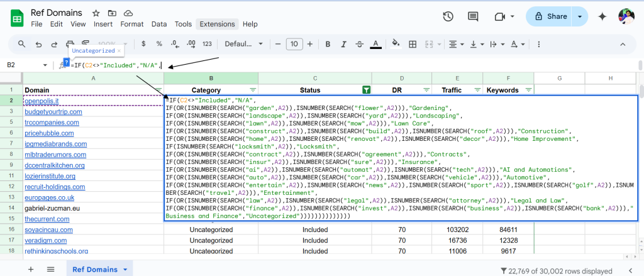The image size is (644, 276).
Task: Open the Share options dropdown arrow
Action: [579, 16]
